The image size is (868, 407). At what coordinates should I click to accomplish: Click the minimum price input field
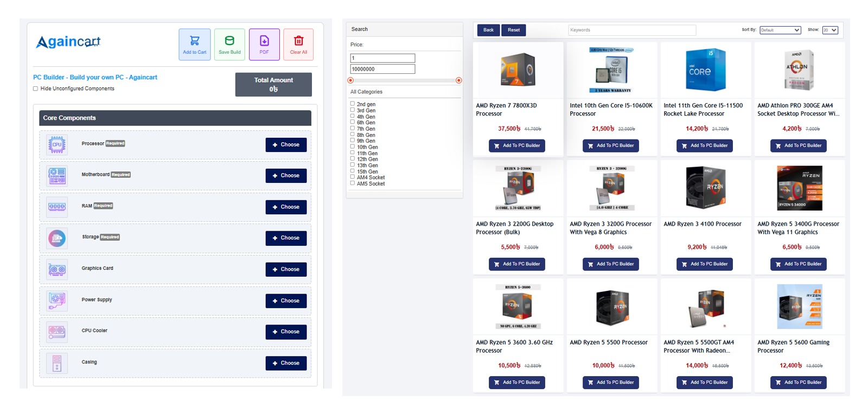pos(382,58)
